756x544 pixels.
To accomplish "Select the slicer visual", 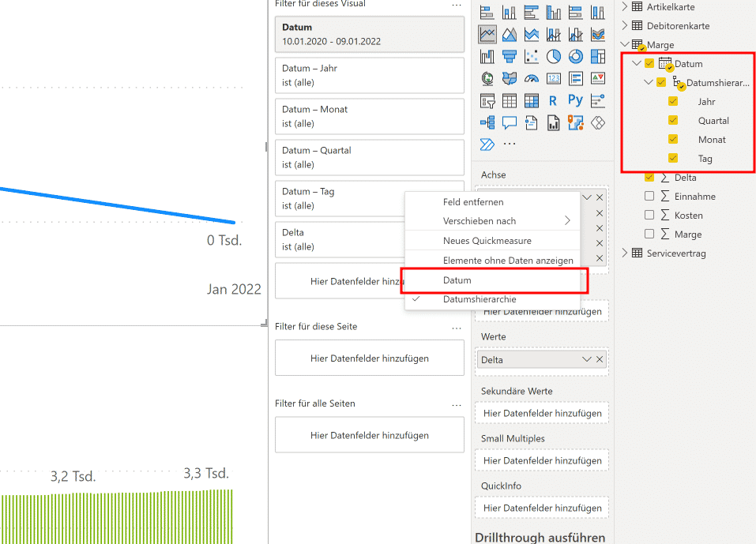I will pos(487,101).
